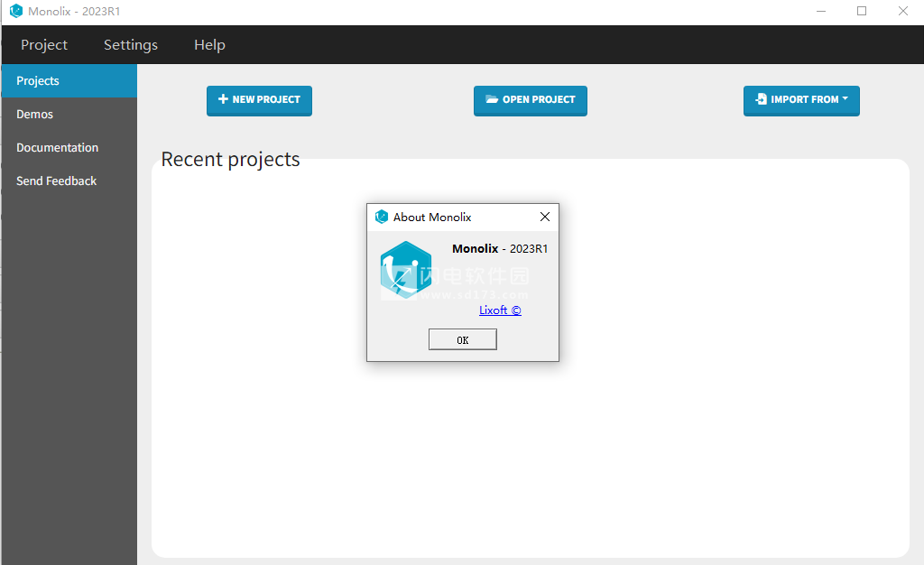The image size is (924, 565).
Task: Open the Project menu
Action: coord(44,45)
